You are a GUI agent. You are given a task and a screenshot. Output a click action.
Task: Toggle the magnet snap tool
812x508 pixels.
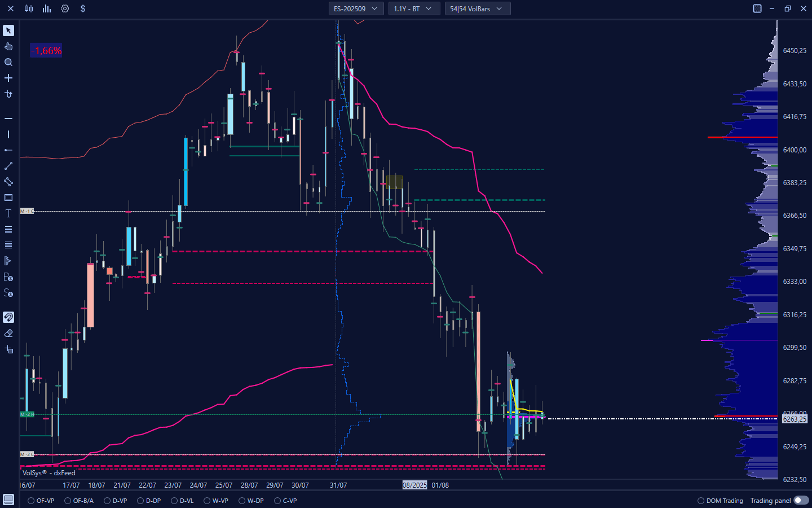tap(8, 317)
